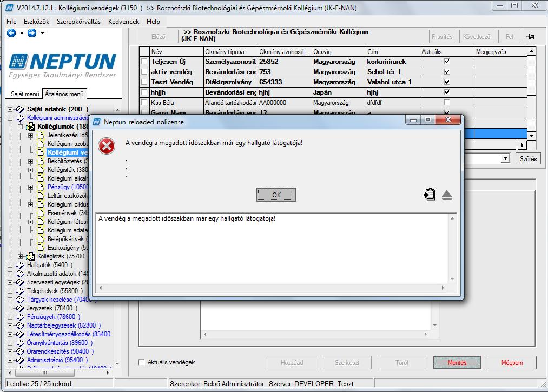Image resolution: width=548 pixels, height=392 pixels.
Task: Switch to the Saját menü tab
Action: (25, 94)
